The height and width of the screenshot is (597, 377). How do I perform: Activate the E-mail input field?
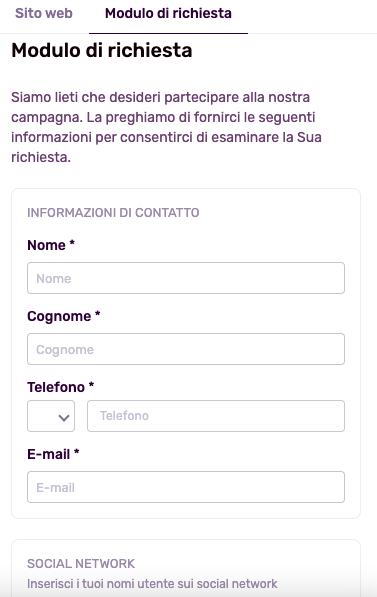(186, 487)
